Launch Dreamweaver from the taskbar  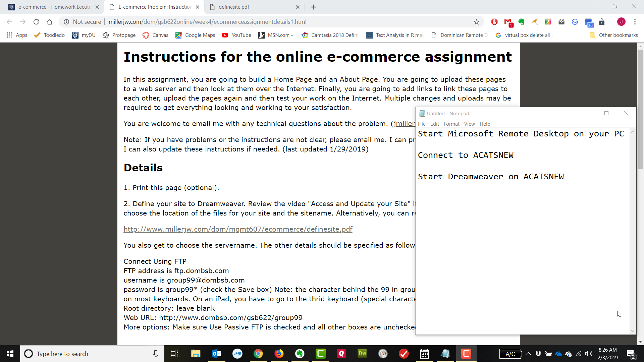coord(362,353)
